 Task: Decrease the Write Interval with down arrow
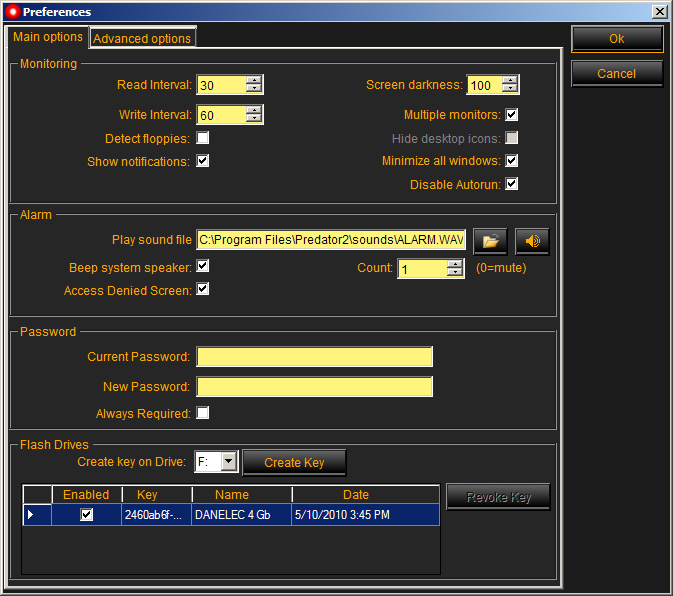[x=254, y=120]
